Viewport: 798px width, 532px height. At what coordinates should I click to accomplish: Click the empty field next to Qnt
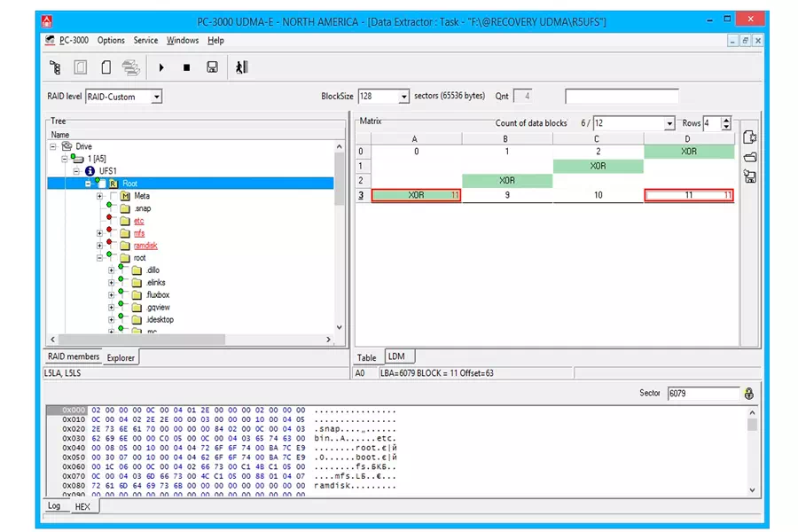pos(622,97)
